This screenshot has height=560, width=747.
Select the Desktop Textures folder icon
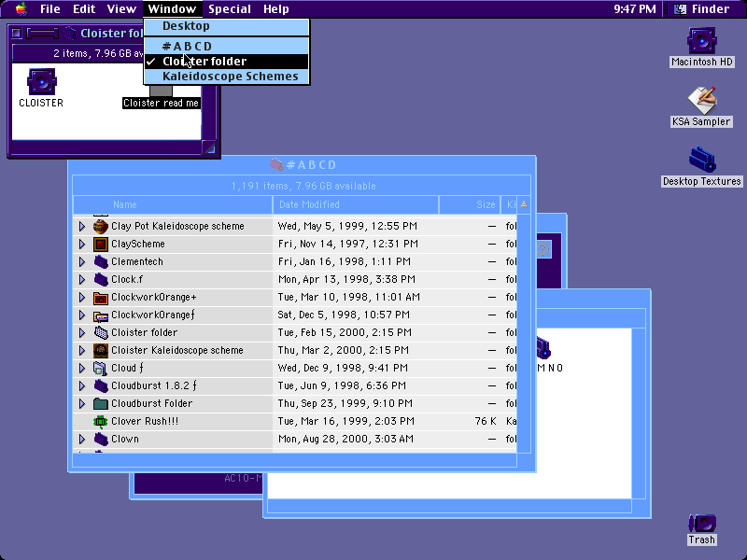pos(702,159)
